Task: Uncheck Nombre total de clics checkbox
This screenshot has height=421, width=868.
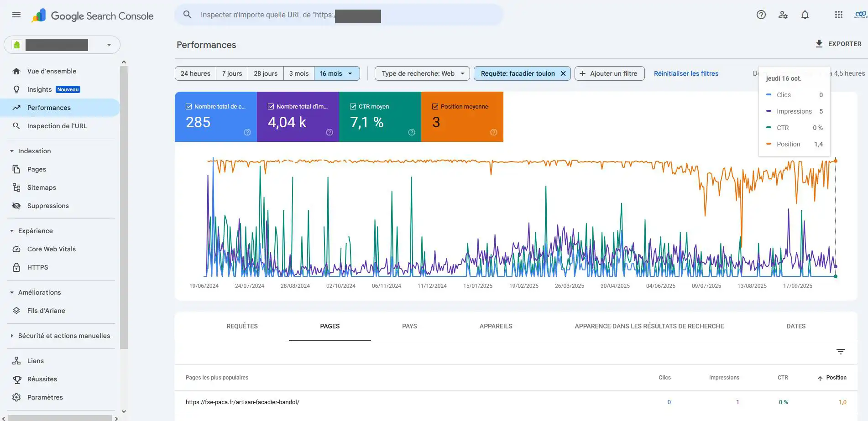Action: point(188,106)
